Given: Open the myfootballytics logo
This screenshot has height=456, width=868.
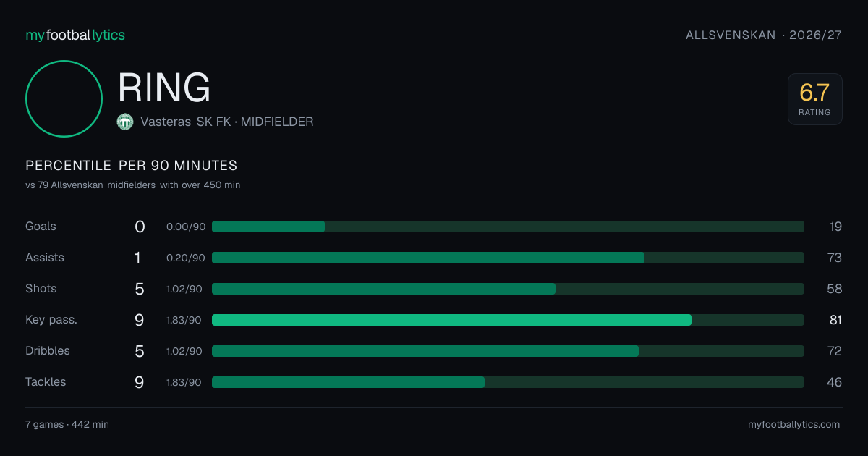Looking at the screenshot, I should click(75, 35).
